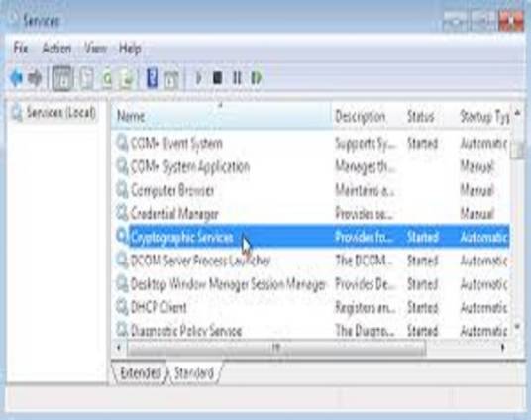Select the COM+ Event System service
Screen dimensions: 531x420
pyautogui.click(x=176, y=144)
